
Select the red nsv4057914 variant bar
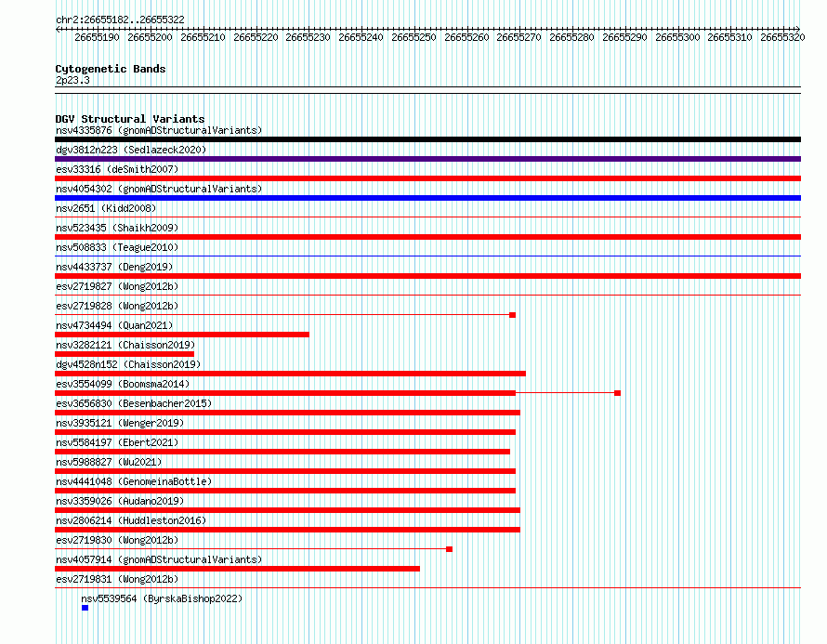tap(237, 569)
